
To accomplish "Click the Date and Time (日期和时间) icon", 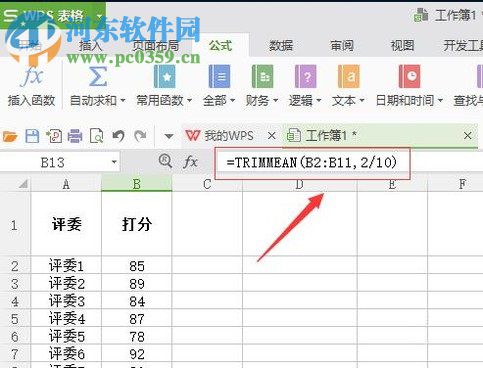I will coord(409,77).
